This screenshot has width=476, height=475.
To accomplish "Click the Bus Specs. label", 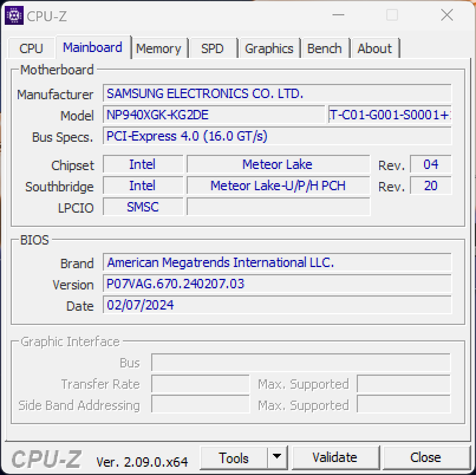I will [x=63, y=137].
